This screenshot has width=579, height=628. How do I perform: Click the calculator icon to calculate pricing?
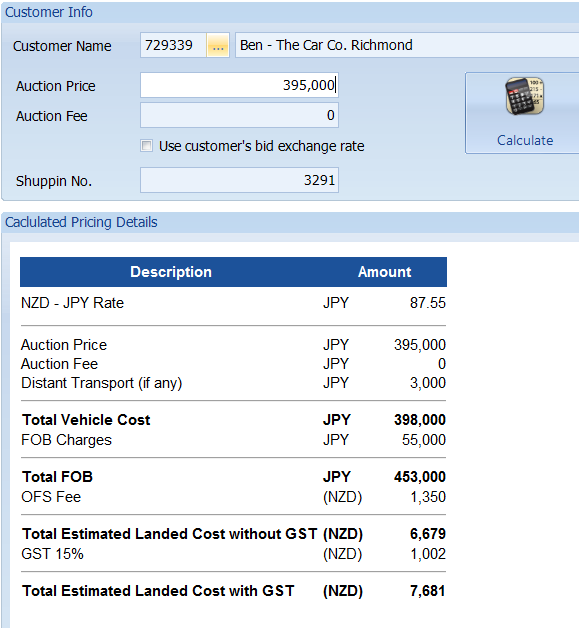coord(525,96)
